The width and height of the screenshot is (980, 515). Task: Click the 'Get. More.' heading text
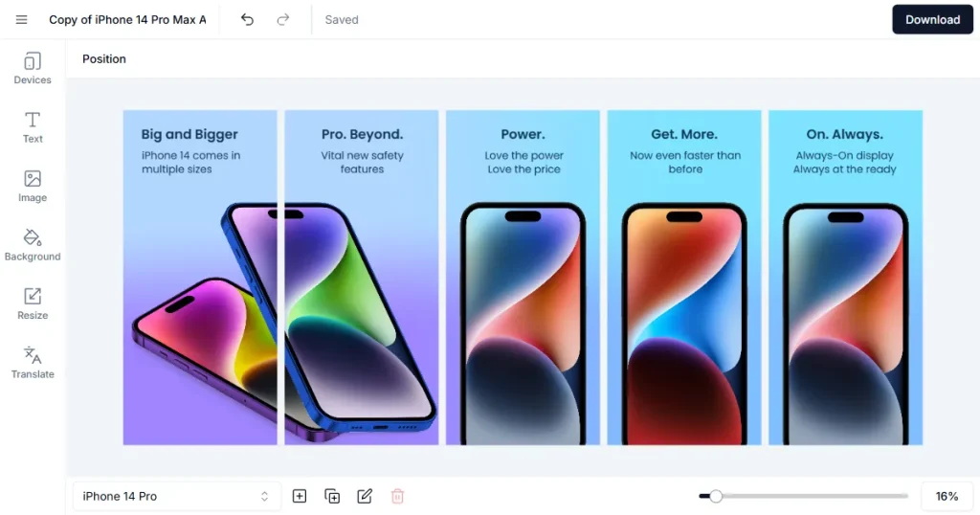click(x=683, y=134)
